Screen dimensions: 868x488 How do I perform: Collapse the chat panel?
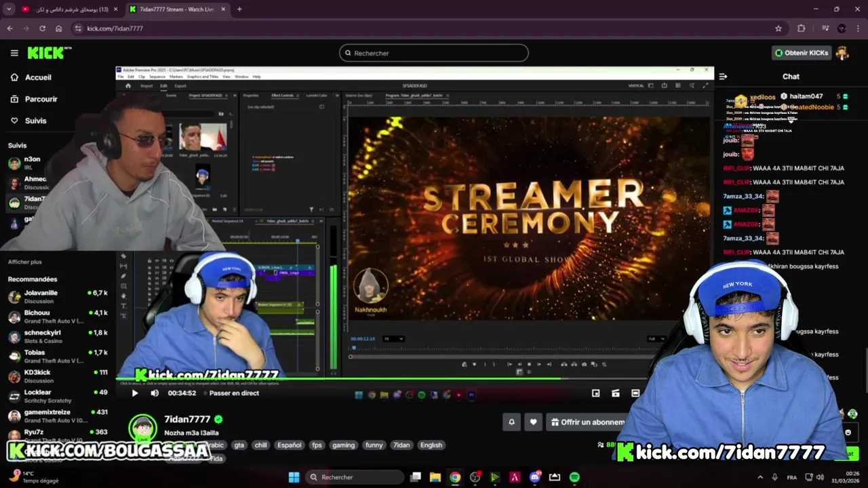723,77
